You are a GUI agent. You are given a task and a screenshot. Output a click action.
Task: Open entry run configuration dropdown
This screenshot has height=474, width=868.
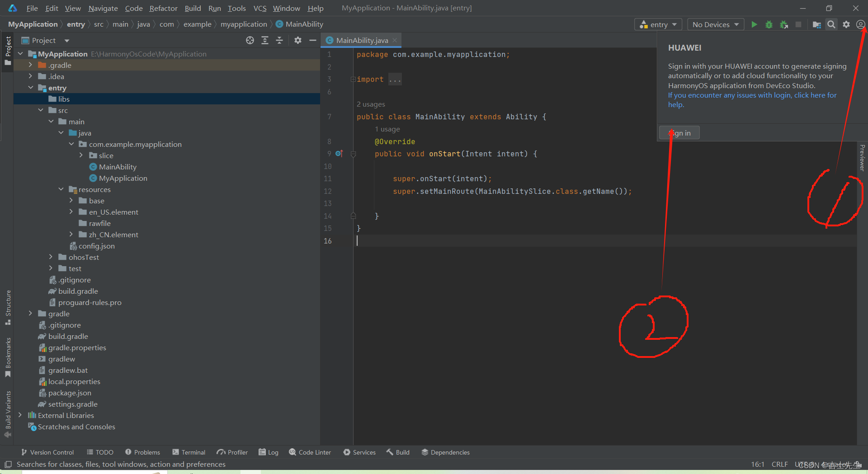658,24
